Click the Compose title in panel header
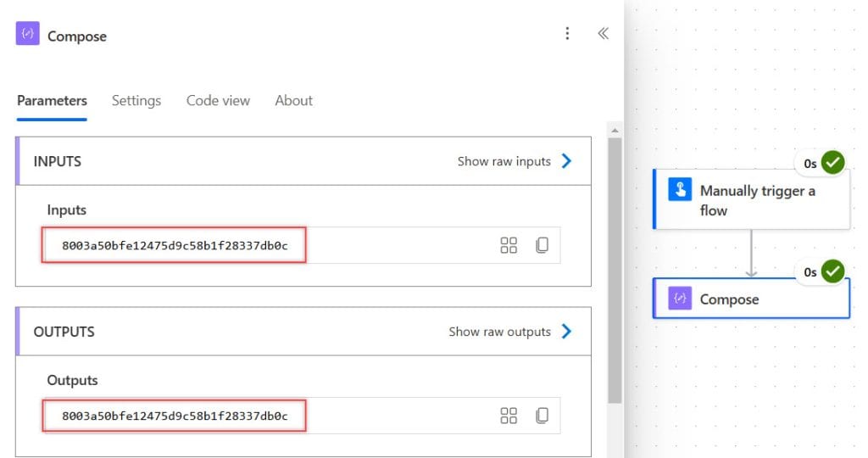 (77, 36)
